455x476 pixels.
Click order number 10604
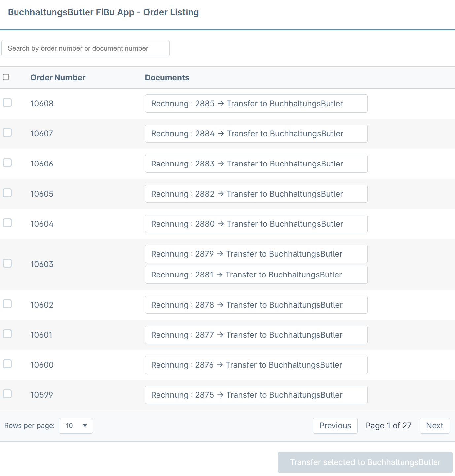point(42,224)
